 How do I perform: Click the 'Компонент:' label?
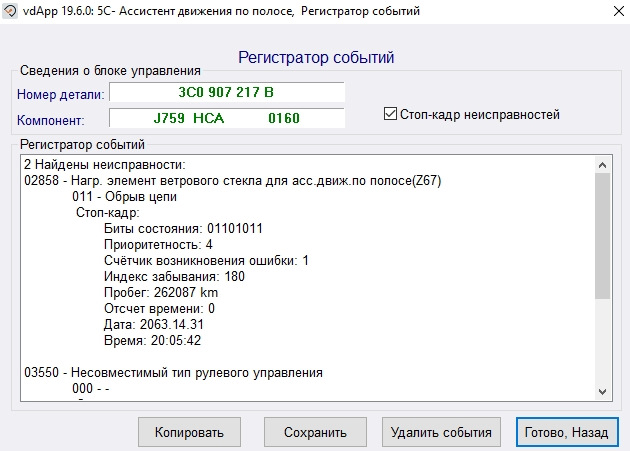point(51,120)
